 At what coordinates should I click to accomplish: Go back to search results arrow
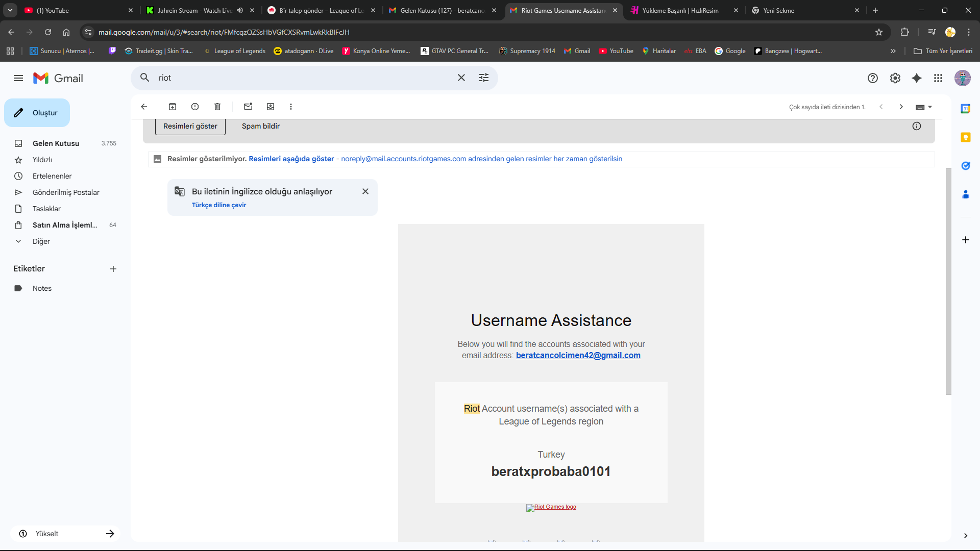coord(144,107)
